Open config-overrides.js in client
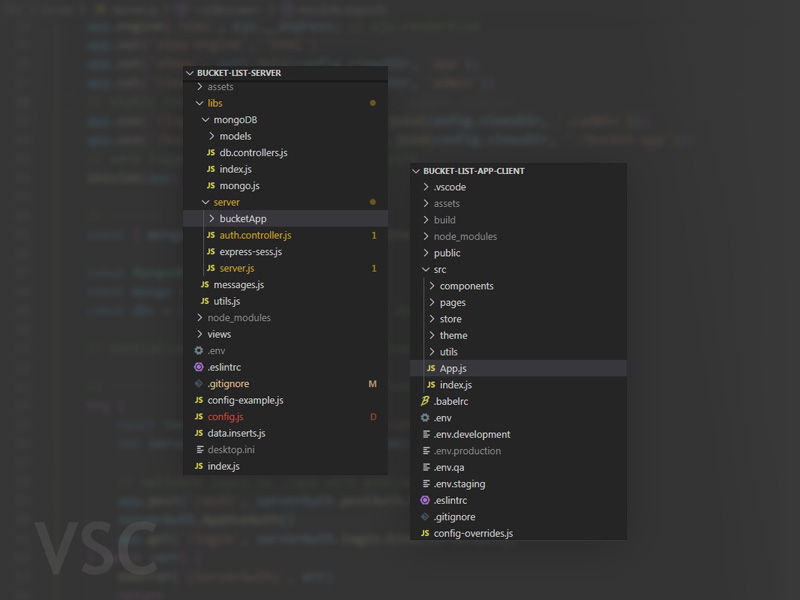The width and height of the screenshot is (800, 600). click(473, 533)
